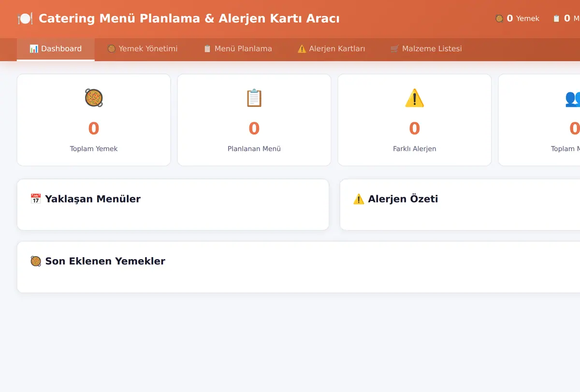Switch to Yemek Yönetimi tab
The height and width of the screenshot is (392, 580).
[x=143, y=49]
